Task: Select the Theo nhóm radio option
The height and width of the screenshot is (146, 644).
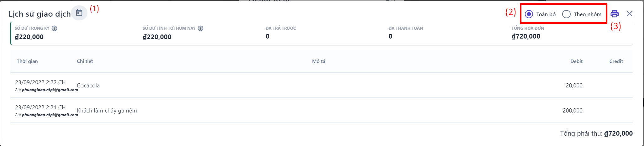Action: pos(566,14)
